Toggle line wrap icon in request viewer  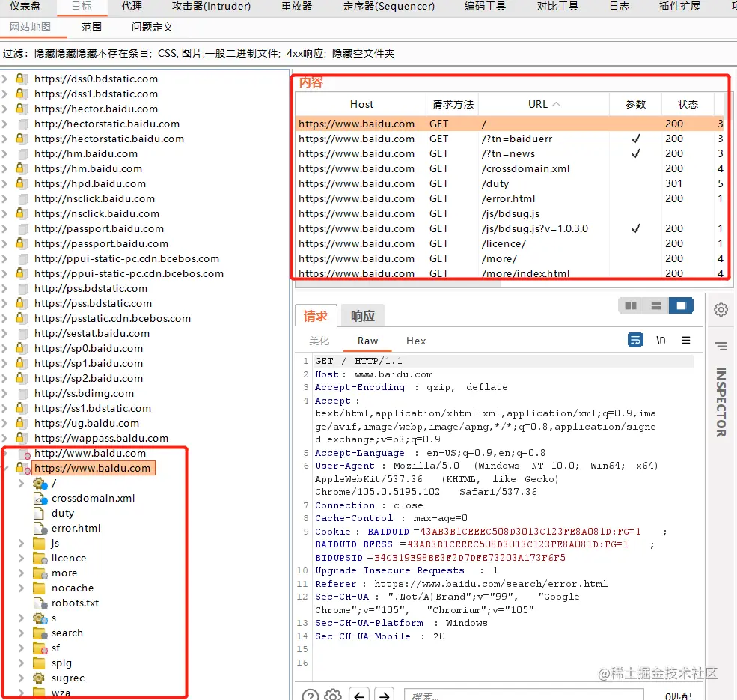635,340
